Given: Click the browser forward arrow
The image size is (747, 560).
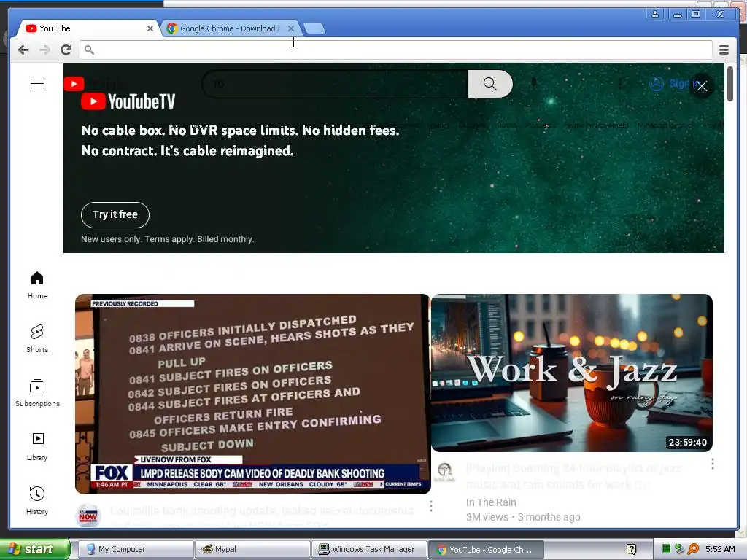Looking at the screenshot, I should [x=44, y=50].
